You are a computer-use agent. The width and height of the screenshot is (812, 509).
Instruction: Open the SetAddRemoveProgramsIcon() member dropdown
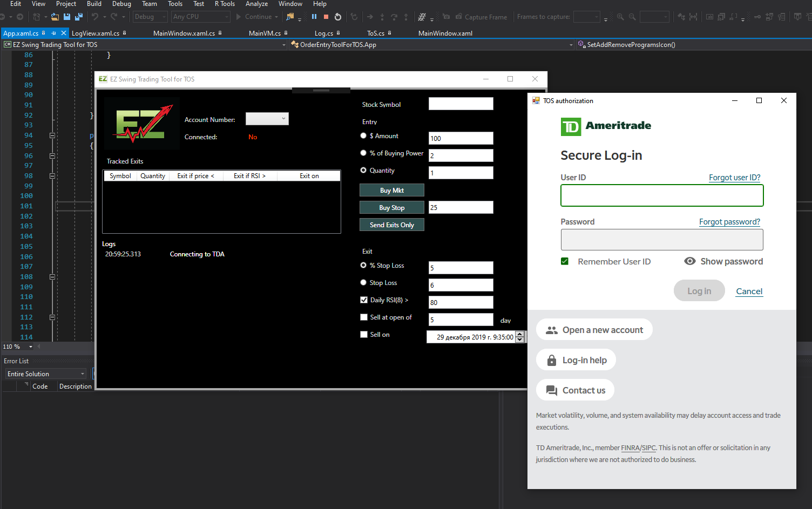click(693, 45)
